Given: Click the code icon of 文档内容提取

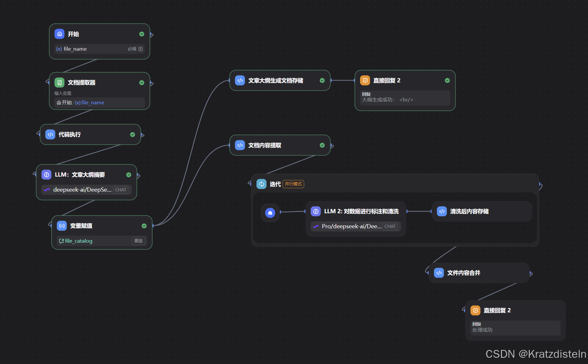Looking at the screenshot, I should (240, 145).
